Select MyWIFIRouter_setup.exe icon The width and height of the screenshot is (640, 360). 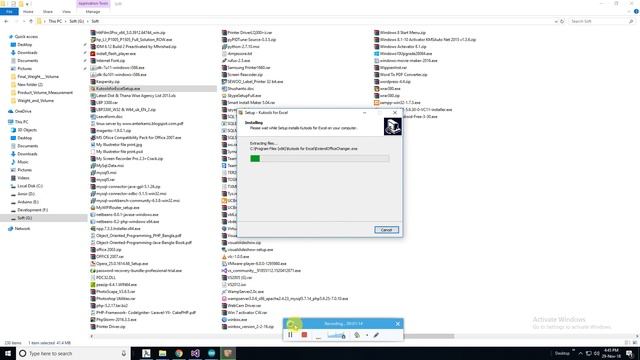click(93, 208)
